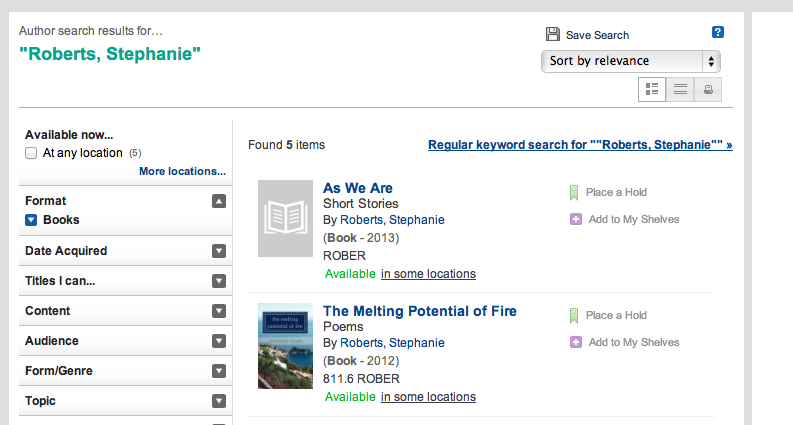Click hold bookmark icon for Melting Potential of Fire
793x425 pixels.
[x=575, y=315]
